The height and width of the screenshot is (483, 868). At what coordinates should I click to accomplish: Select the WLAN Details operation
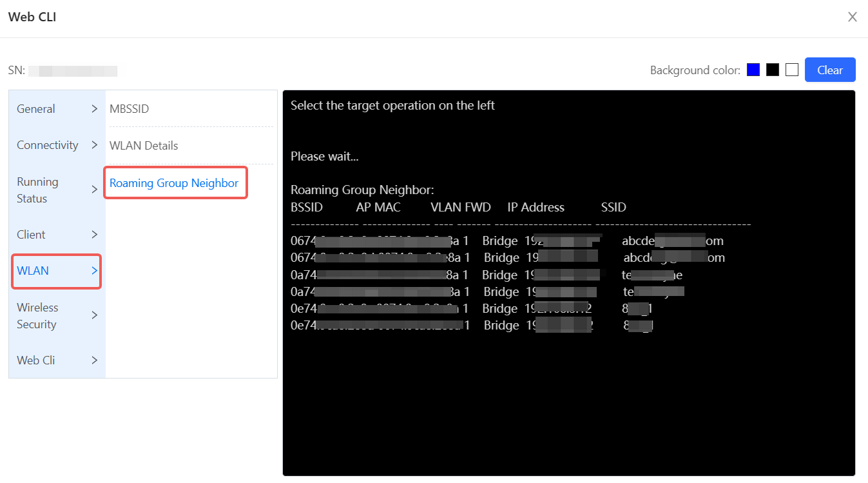click(144, 146)
